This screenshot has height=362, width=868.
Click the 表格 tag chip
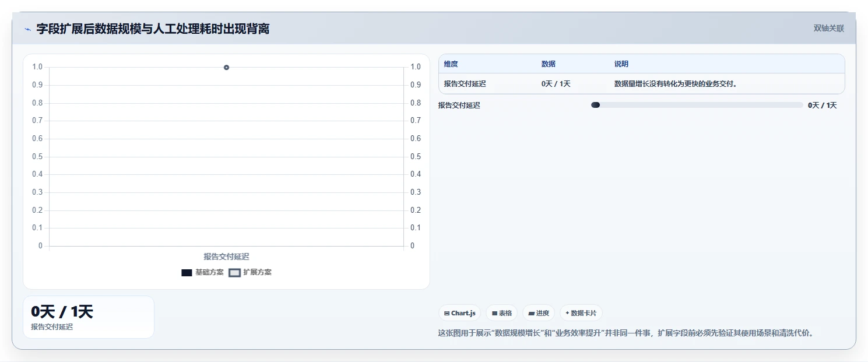pos(501,313)
